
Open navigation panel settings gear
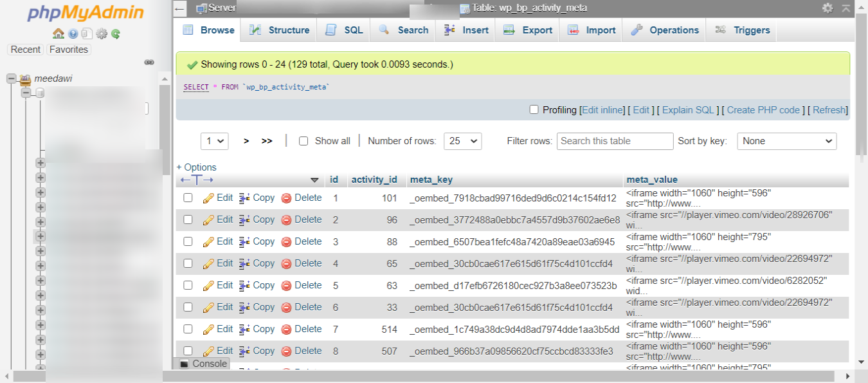pos(102,33)
